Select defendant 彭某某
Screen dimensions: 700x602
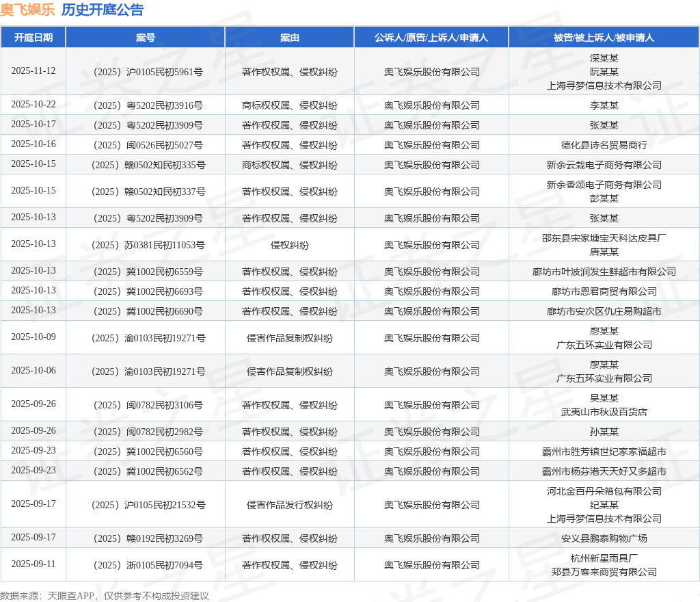(x=604, y=198)
